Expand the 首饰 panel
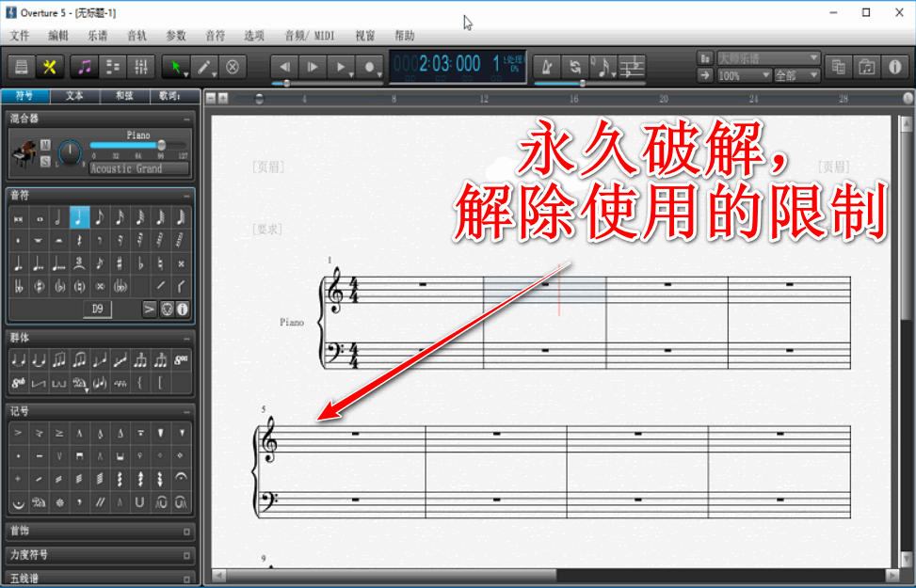This screenshot has height=588, width=916. [187, 532]
